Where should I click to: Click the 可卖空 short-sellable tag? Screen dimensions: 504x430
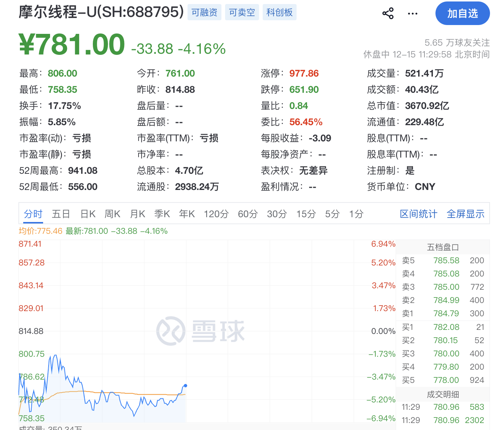coord(242,12)
